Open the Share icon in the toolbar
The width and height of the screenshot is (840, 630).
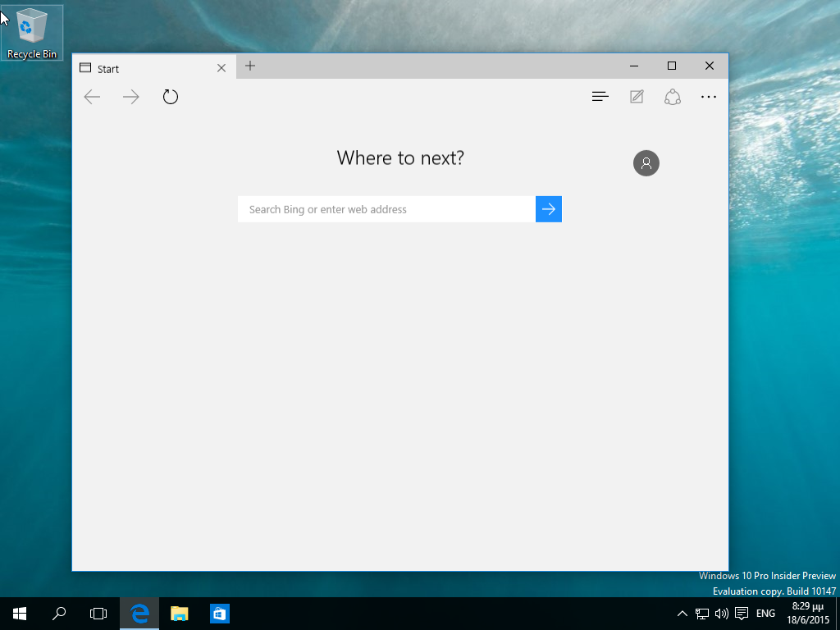(x=673, y=97)
